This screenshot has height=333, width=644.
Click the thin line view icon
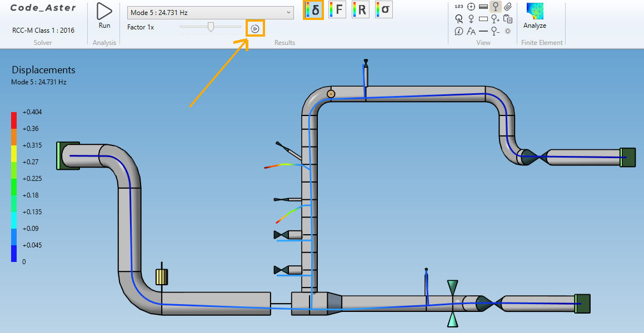pos(483,31)
